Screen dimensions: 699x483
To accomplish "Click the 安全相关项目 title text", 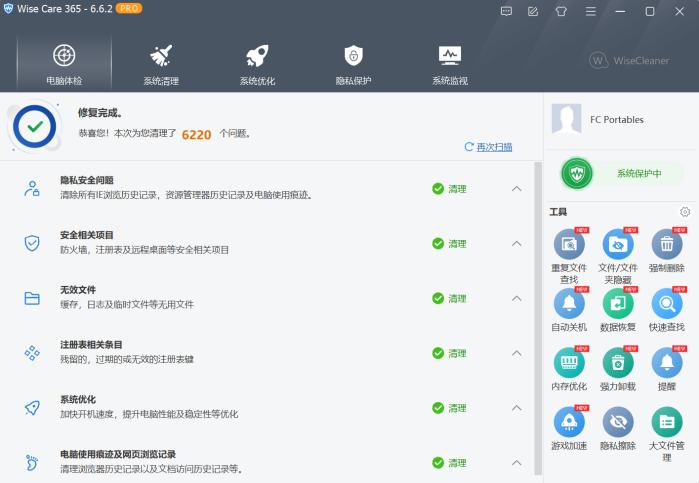I will [x=87, y=235].
